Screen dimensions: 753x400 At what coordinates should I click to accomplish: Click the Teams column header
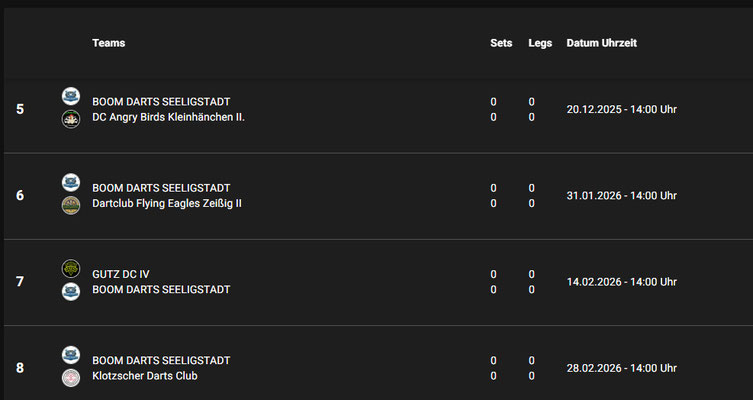pyautogui.click(x=108, y=43)
